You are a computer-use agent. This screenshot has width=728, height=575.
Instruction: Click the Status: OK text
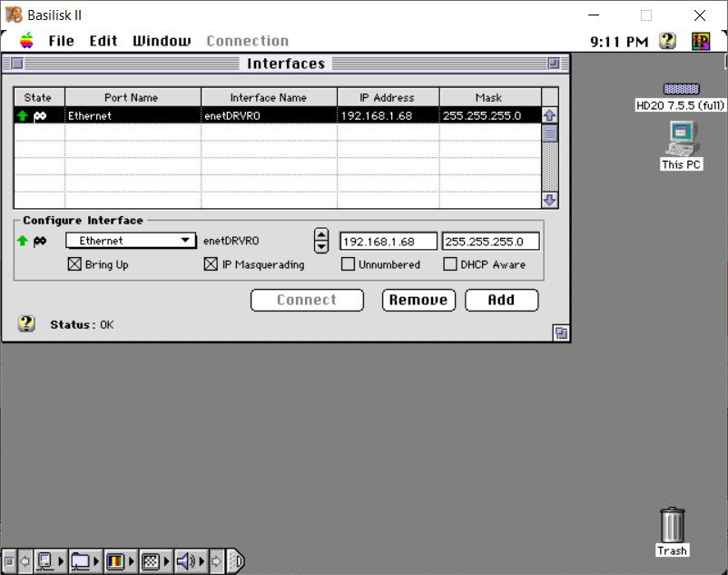[x=82, y=324]
